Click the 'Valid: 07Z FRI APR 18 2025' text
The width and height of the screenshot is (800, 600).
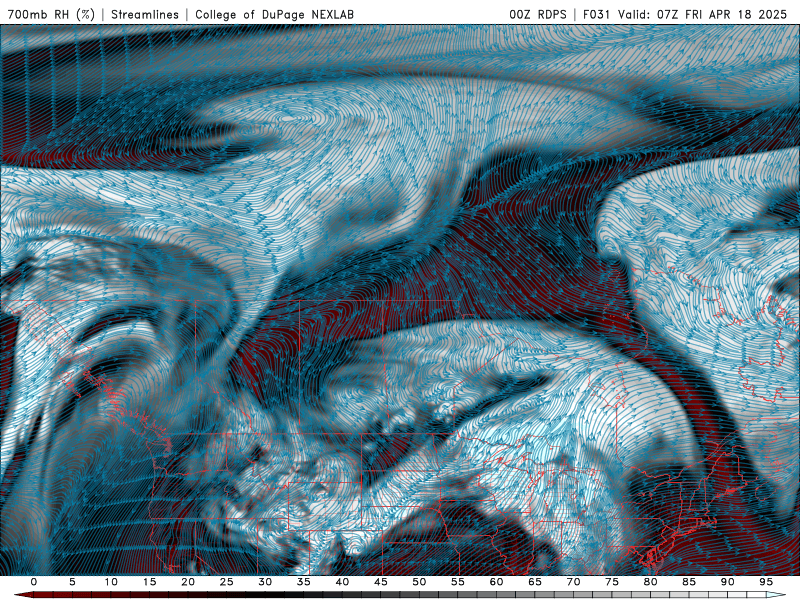[703, 14]
